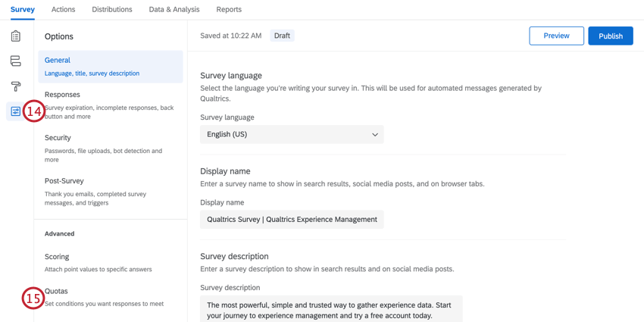Open the Distributions tab
Screen dimensions: 644x322
112,10
